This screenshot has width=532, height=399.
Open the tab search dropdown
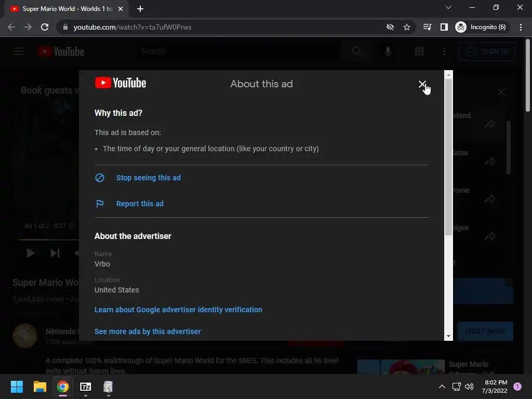tap(448, 7)
